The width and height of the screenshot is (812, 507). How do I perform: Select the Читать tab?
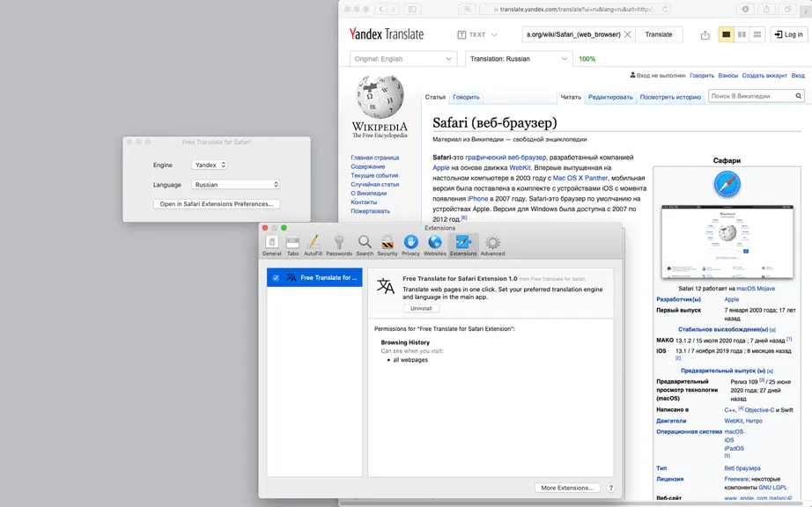571,97
